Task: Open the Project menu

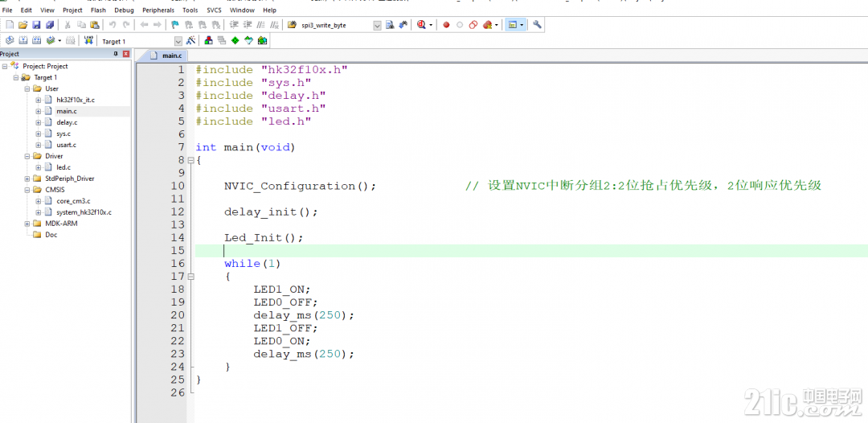Action: coord(72,10)
